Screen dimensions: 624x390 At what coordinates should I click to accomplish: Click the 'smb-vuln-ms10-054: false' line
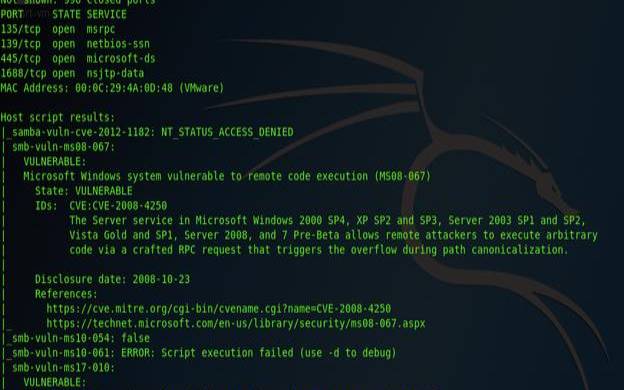click(81, 338)
